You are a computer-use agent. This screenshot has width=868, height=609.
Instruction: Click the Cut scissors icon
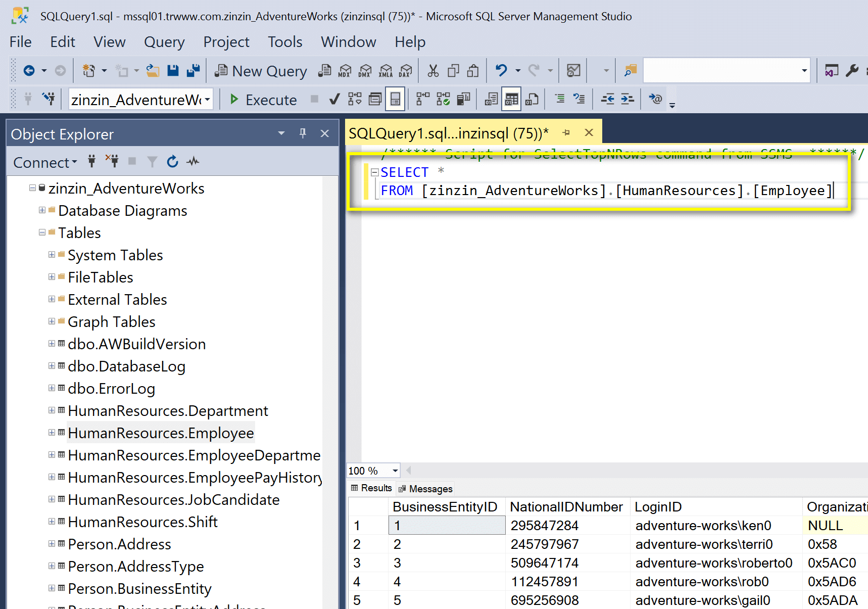click(x=433, y=71)
